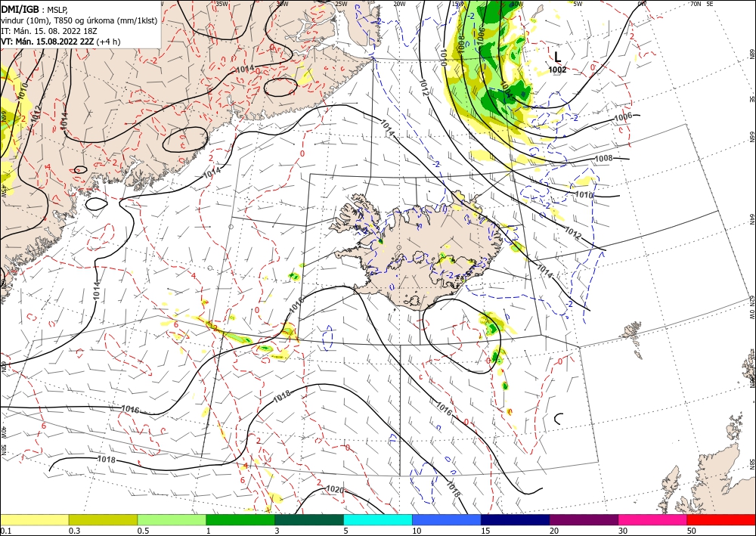
Task: Select the dark green 3–5 mm legend swatch
Action: (x=309, y=519)
